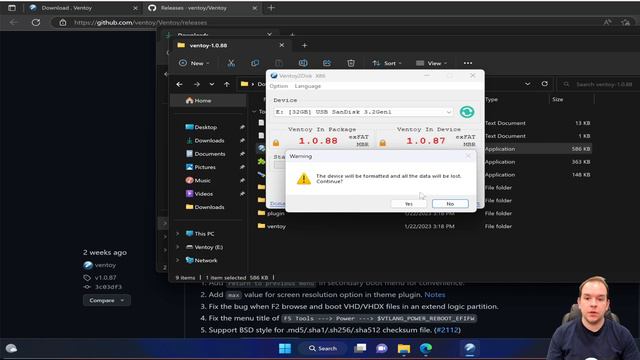This screenshot has width=640, height=360.
Task: Open the See more ellipsis menu
Action: [x=468, y=63]
